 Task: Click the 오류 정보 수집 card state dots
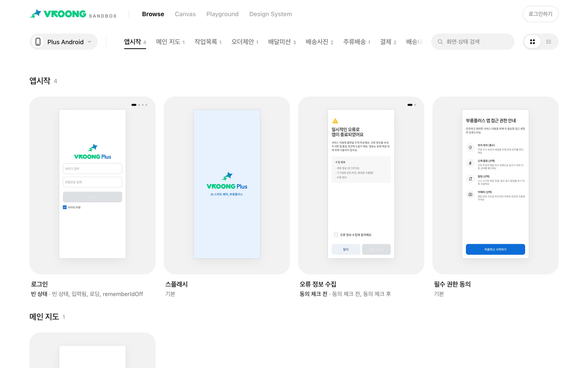click(x=412, y=105)
